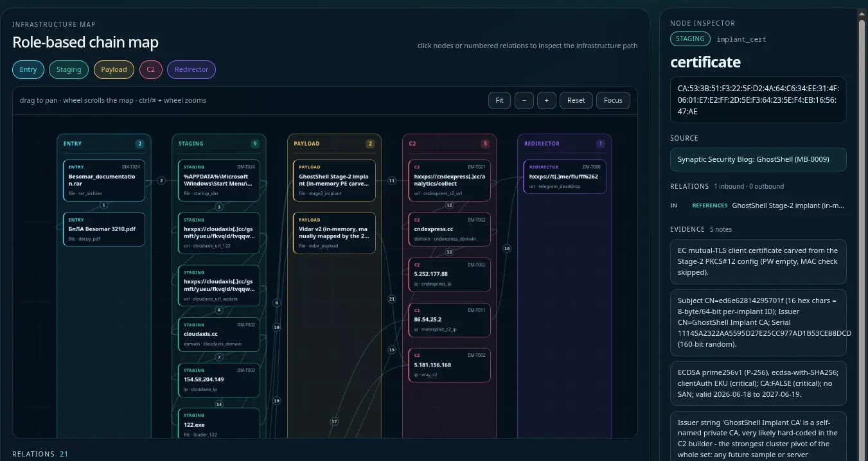Select the telegram_deaddrop redirector node

[565, 177]
